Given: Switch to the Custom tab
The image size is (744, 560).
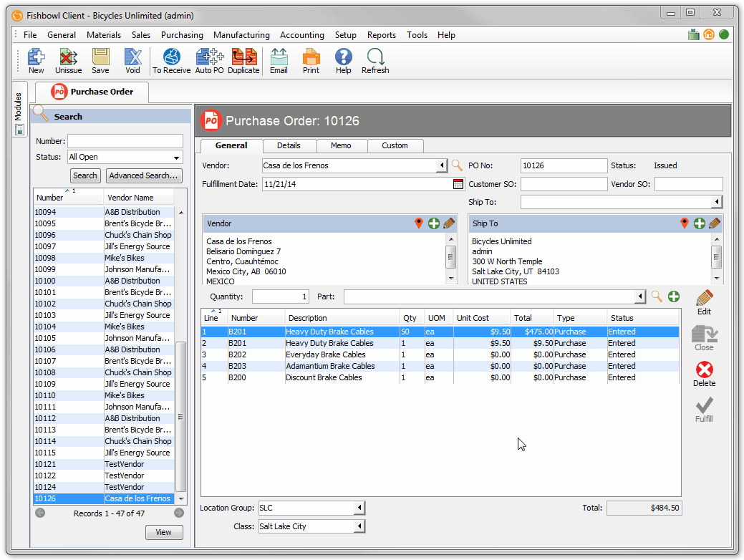Looking at the screenshot, I should [395, 145].
